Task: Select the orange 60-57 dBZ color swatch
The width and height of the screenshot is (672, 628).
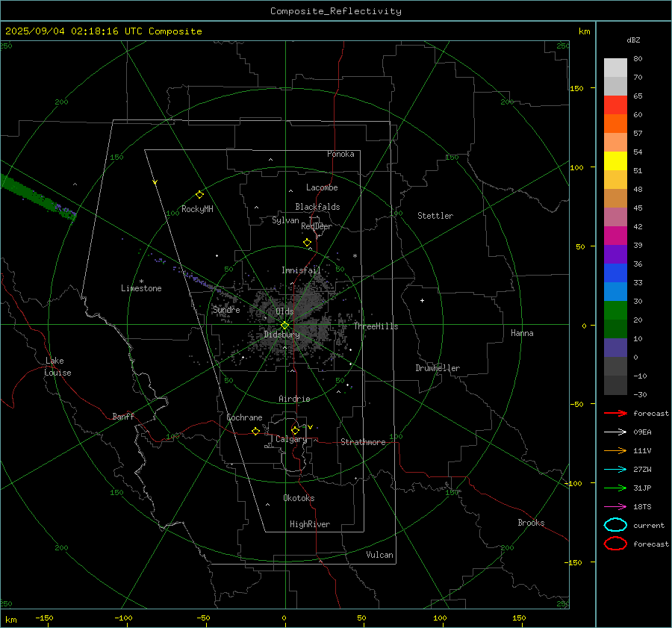Action: pyautogui.click(x=615, y=124)
